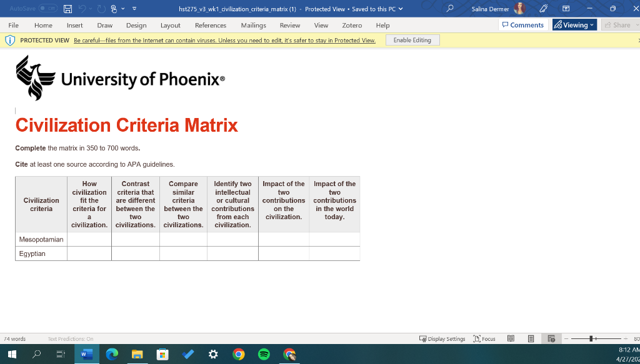Screen dimensions: 640x364
Task: Select Web Layout view in the status bar
Action: (x=551, y=338)
